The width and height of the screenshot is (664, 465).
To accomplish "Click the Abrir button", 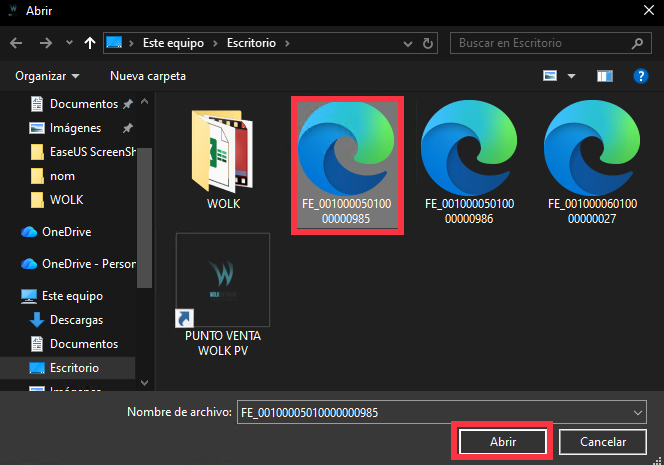I will (502, 441).
